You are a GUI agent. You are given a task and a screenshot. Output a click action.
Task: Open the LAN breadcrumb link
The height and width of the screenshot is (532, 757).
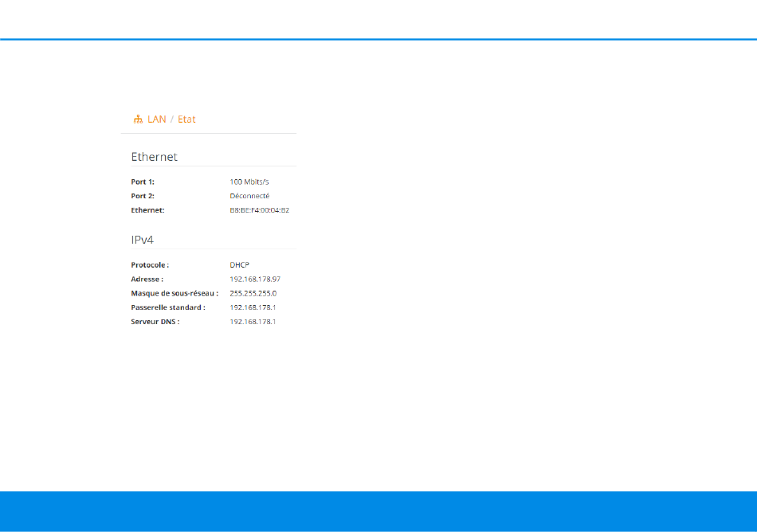(x=157, y=119)
